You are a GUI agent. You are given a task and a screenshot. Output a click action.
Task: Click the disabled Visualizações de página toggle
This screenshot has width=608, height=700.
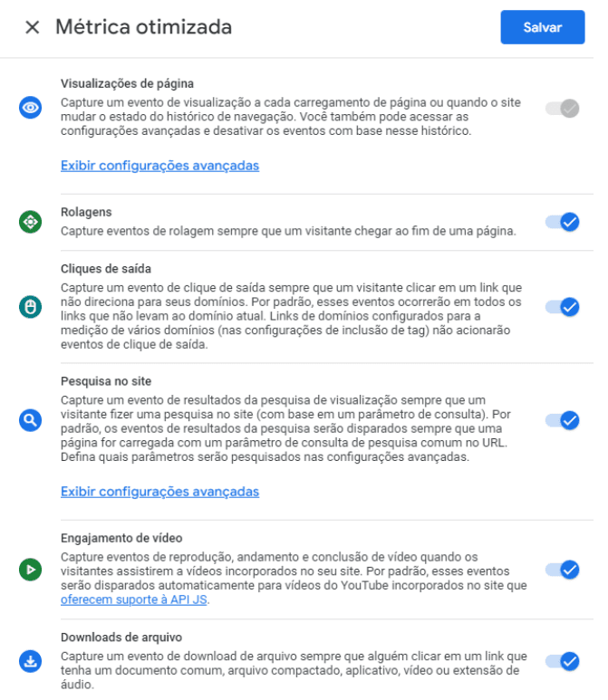(x=563, y=109)
